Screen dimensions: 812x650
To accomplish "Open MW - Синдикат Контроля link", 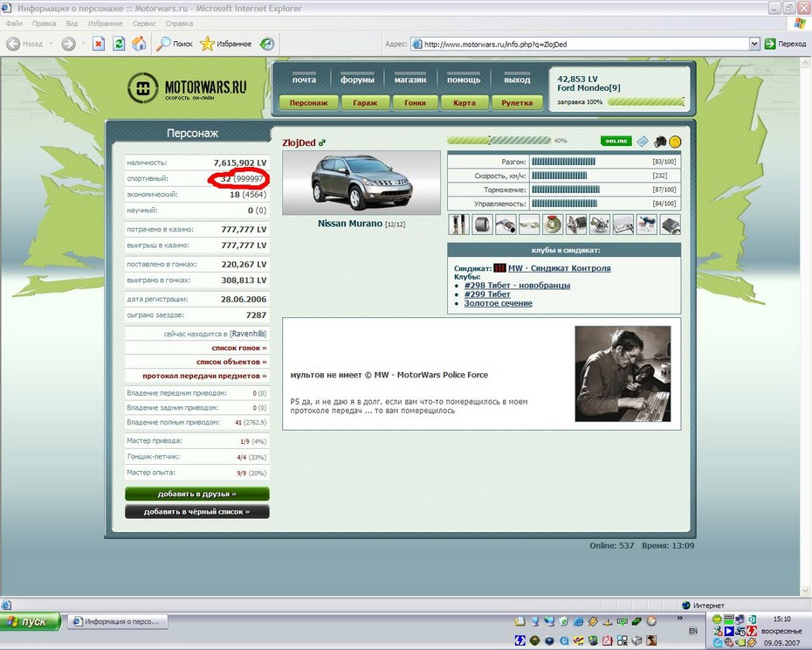I will [x=560, y=268].
